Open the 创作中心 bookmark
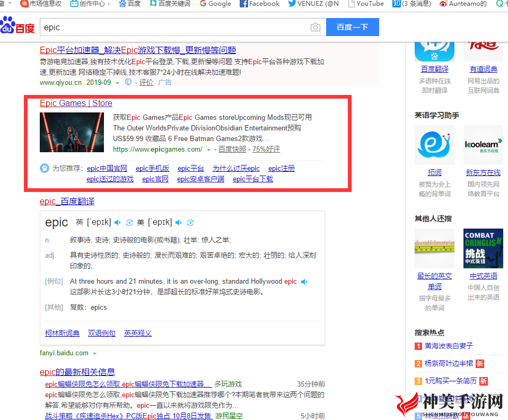This screenshot has width=508, height=420. click(90, 4)
